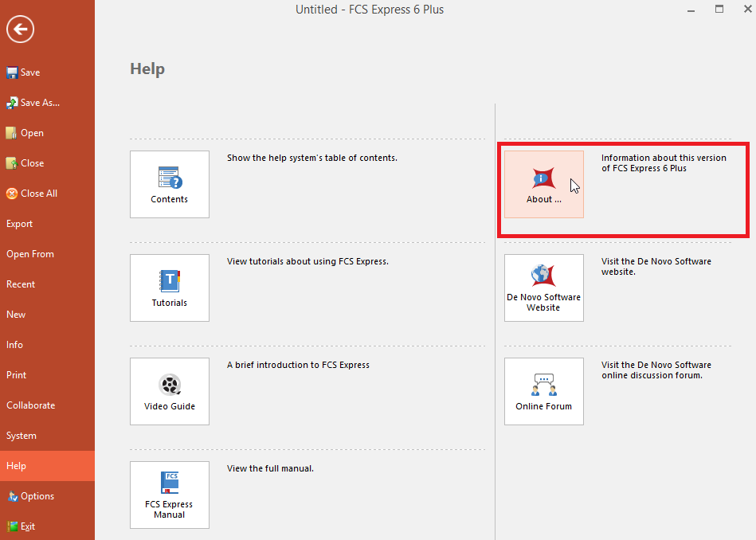This screenshot has height=540, width=756.
Task: Select System in the sidebar
Action: (47, 436)
